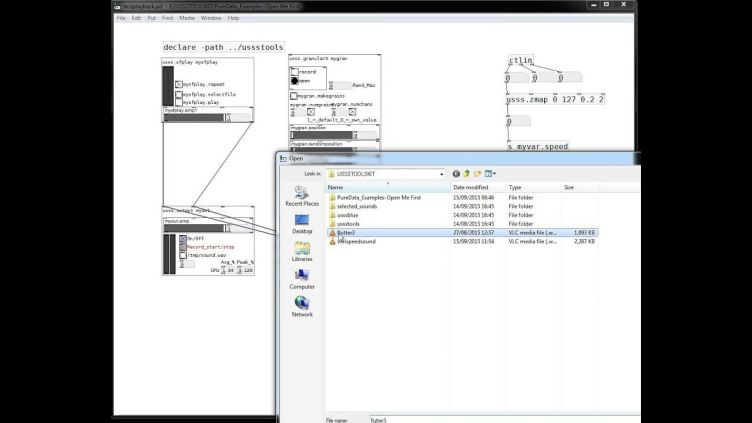752x423 pixels.
Task: Click the ctlin object
Action: (x=520, y=60)
